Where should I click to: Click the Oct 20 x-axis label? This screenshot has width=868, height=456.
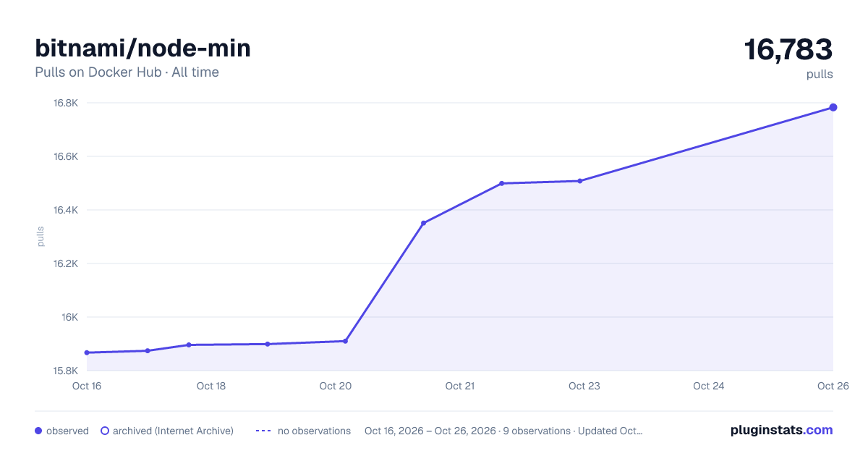click(336, 386)
